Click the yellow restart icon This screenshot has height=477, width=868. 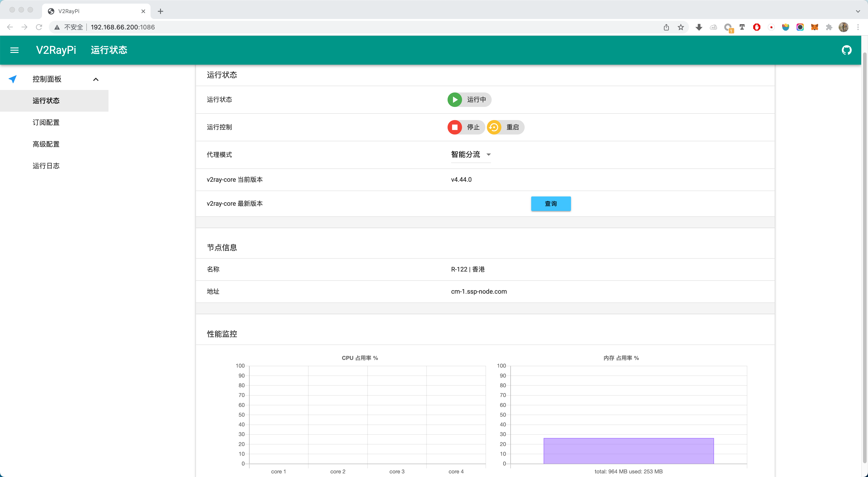click(494, 128)
